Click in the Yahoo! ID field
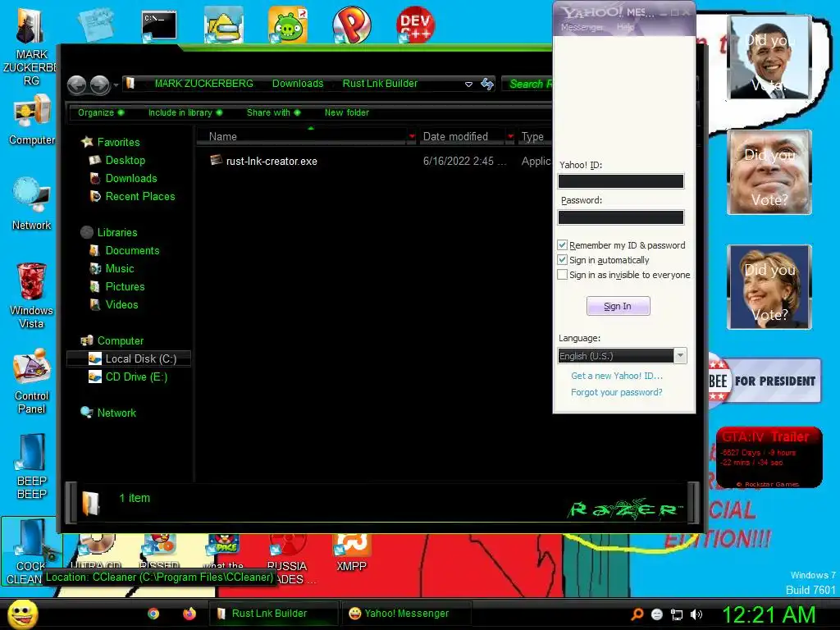 pyautogui.click(x=621, y=181)
